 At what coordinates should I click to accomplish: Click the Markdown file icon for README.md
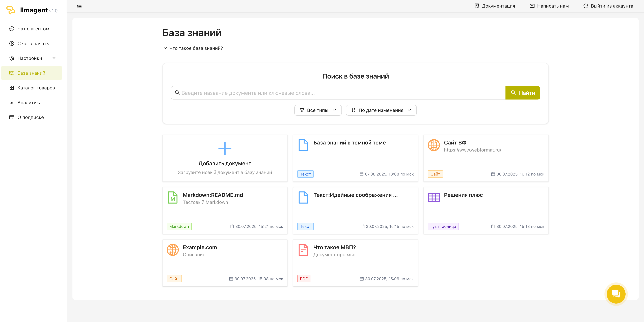(x=173, y=197)
